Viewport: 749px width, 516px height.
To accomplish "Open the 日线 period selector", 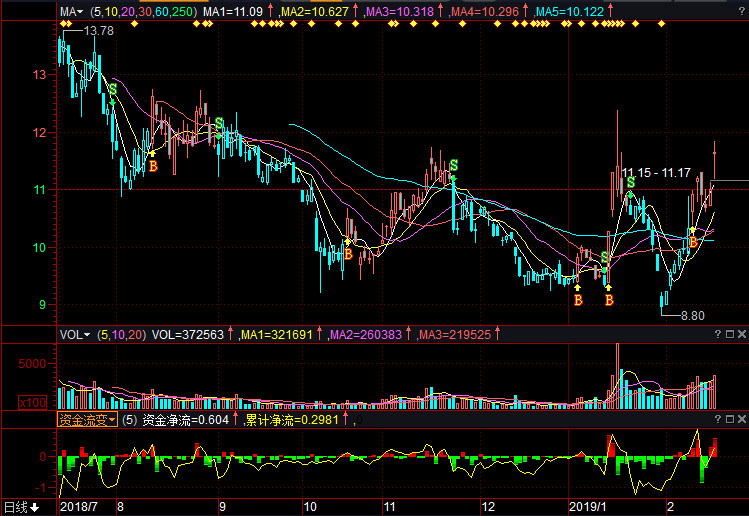I will point(22,507).
